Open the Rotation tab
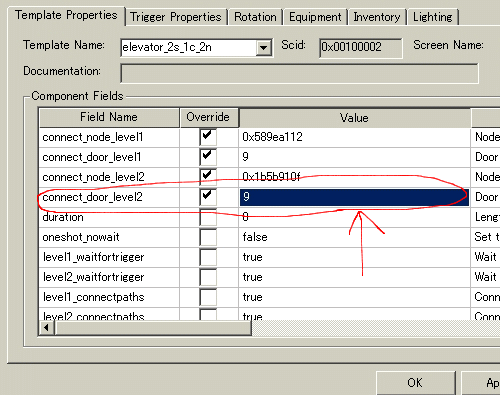 click(x=255, y=17)
